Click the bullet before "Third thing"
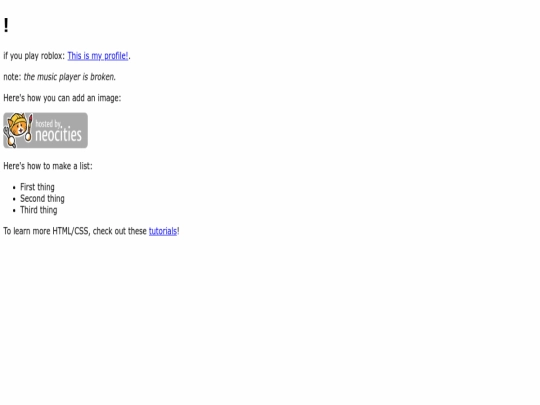This screenshot has height=405, width=540. tap(14, 211)
